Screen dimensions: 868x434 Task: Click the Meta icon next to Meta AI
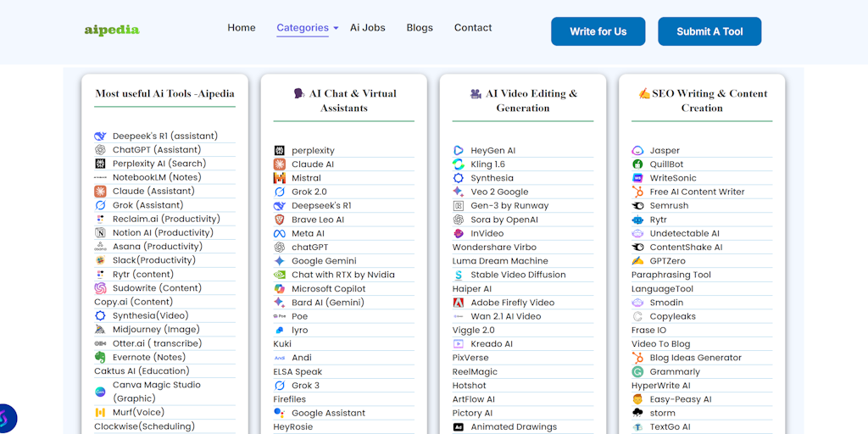coord(280,234)
